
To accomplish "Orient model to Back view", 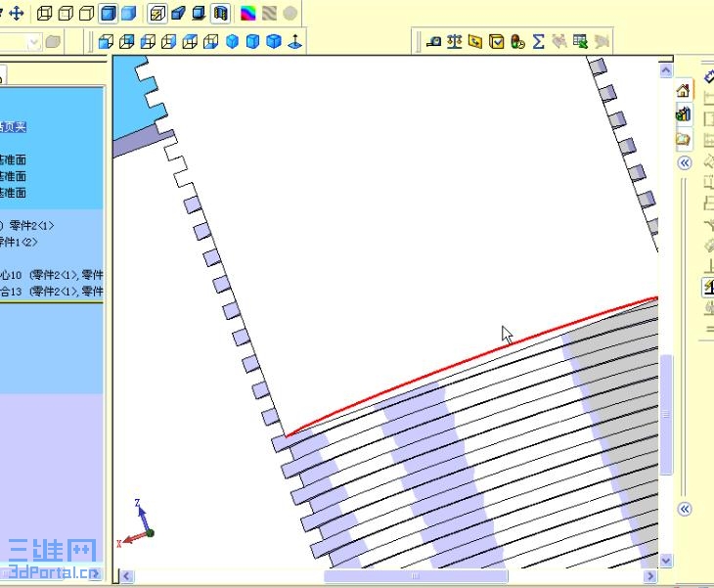I will [x=126, y=42].
